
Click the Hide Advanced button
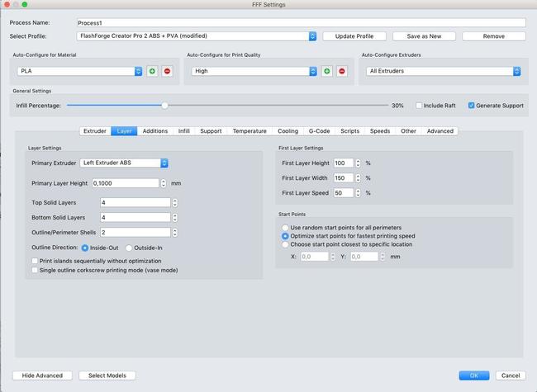click(x=42, y=375)
